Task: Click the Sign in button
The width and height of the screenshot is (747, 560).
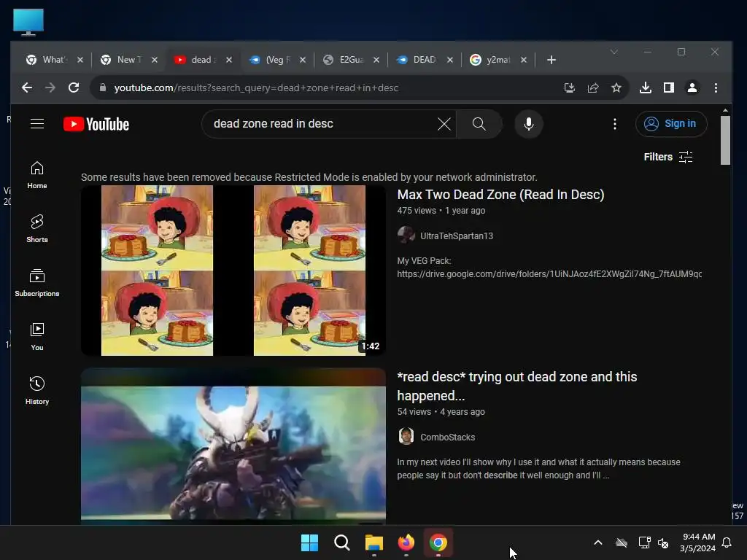Action: (671, 124)
